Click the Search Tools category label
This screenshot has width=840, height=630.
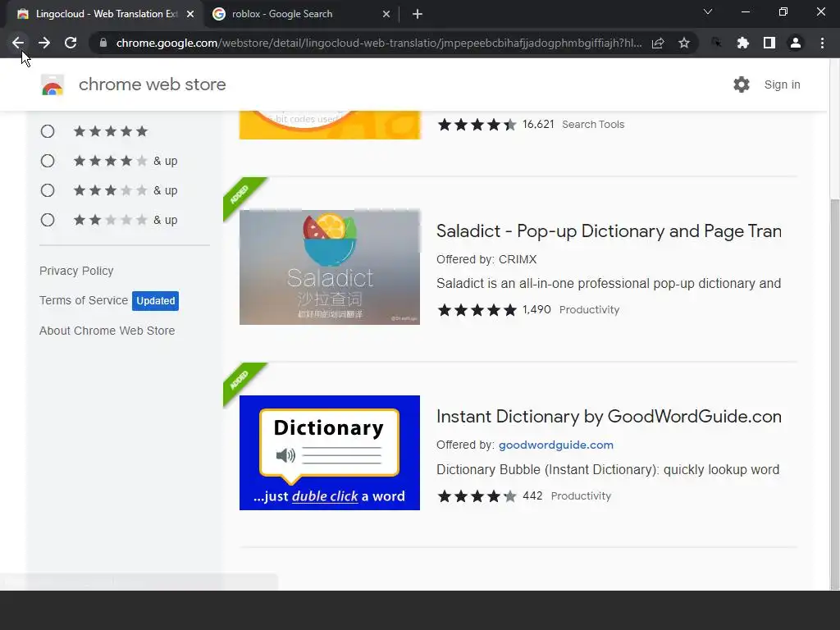tap(593, 125)
